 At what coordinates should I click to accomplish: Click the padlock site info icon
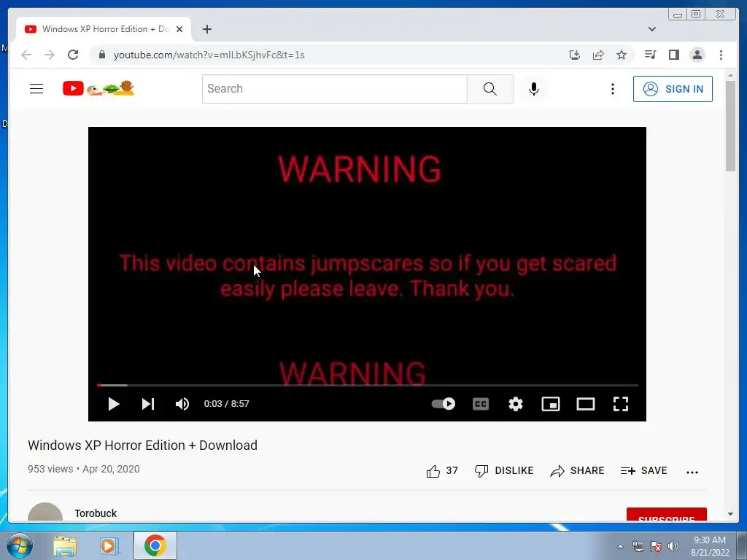pyautogui.click(x=101, y=55)
